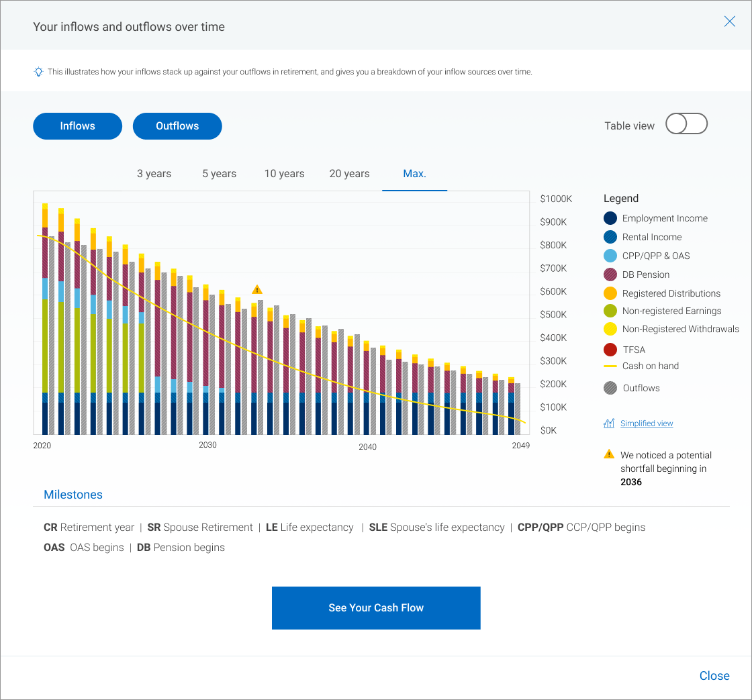Viewport: 752px width, 700px height.
Task: Click the Employment Income color swatch
Action: tap(610, 218)
